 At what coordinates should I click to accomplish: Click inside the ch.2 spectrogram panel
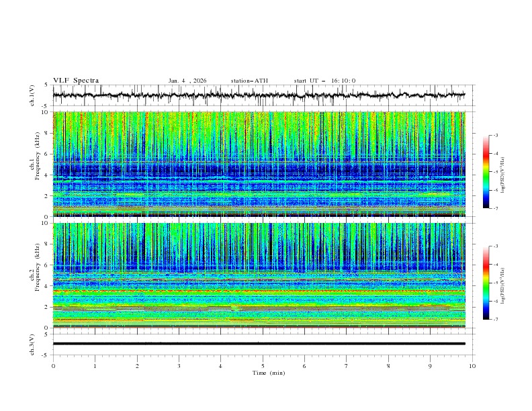(259, 275)
